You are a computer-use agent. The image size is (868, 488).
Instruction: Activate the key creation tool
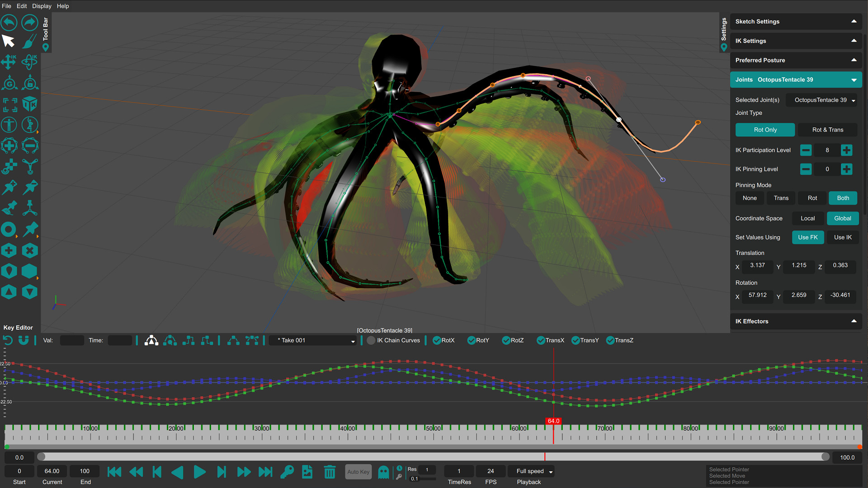point(286,471)
